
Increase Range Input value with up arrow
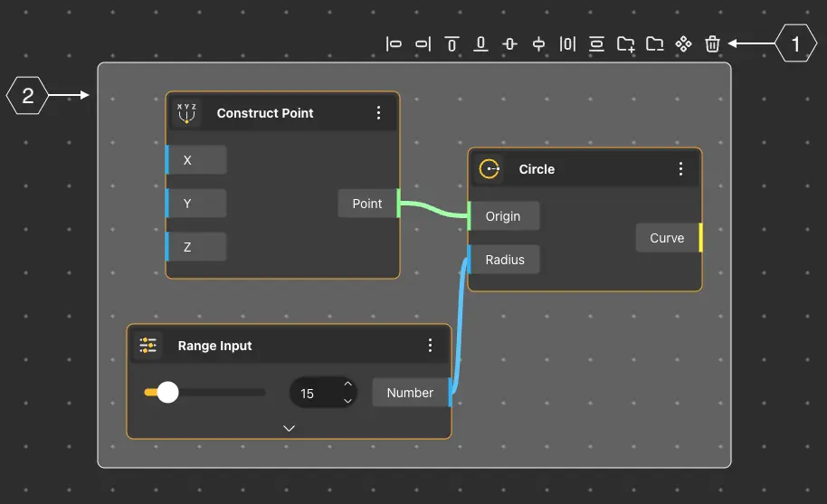point(347,385)
